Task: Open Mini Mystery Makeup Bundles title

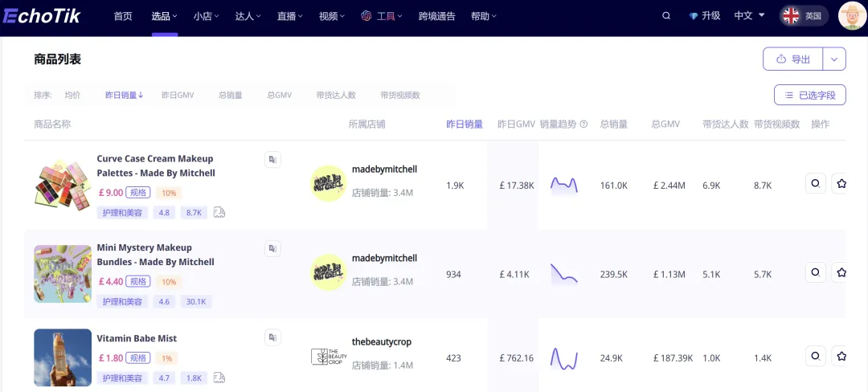Action: click(x=156, y=255)
